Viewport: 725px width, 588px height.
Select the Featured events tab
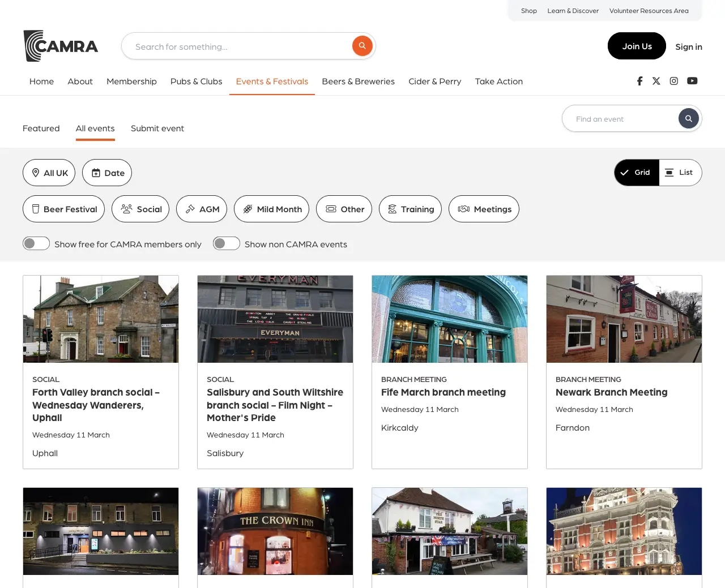pyautogui.click(x=41, y=128)
